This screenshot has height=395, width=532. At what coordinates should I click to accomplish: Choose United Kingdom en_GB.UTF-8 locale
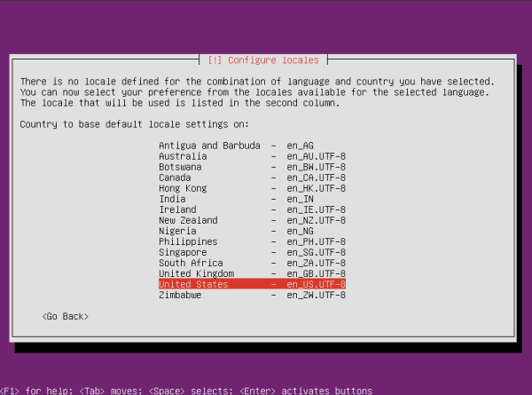(x=252, y=273)
